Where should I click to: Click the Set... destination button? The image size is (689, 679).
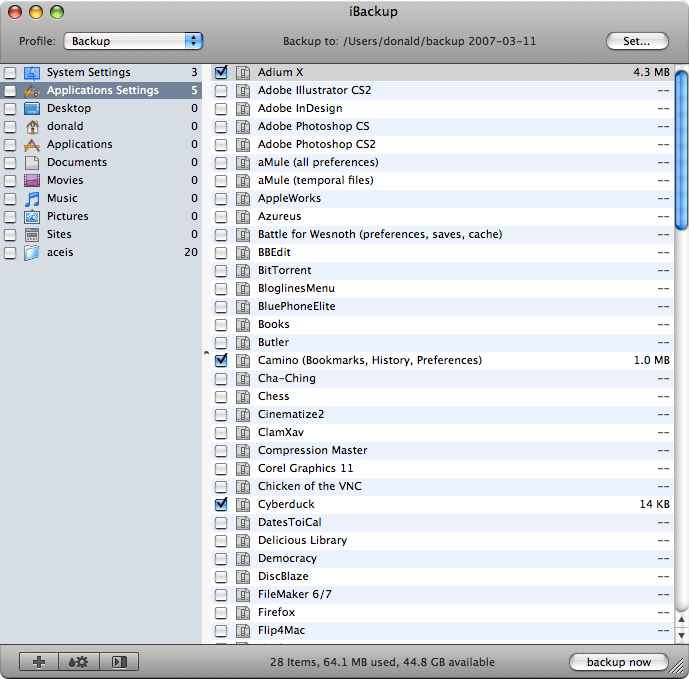[x=637, y=41]
